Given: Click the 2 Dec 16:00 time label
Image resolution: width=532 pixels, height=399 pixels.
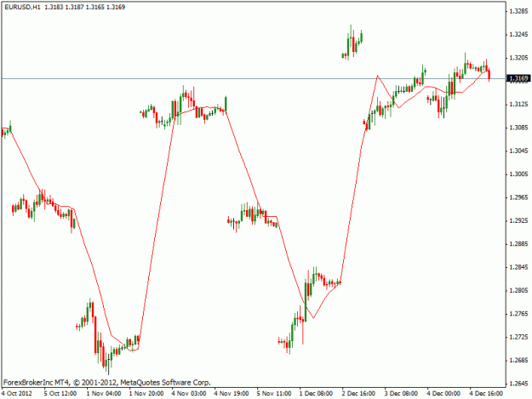Looking at the screenshot, I should pos(358,394).
